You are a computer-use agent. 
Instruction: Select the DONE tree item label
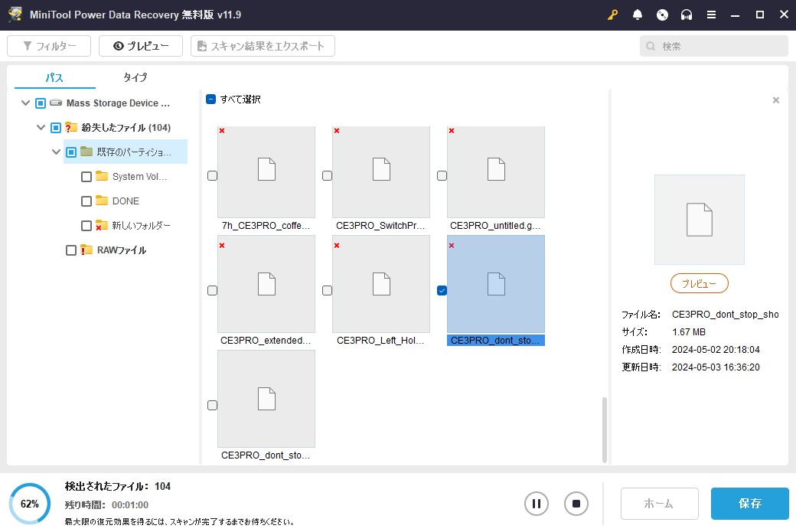[x=126, y=201]
